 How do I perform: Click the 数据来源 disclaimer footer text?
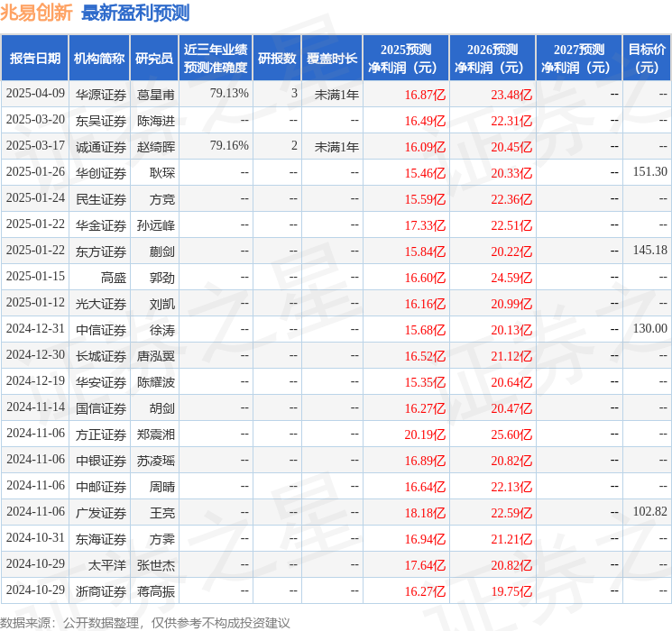tap(145, 622)
